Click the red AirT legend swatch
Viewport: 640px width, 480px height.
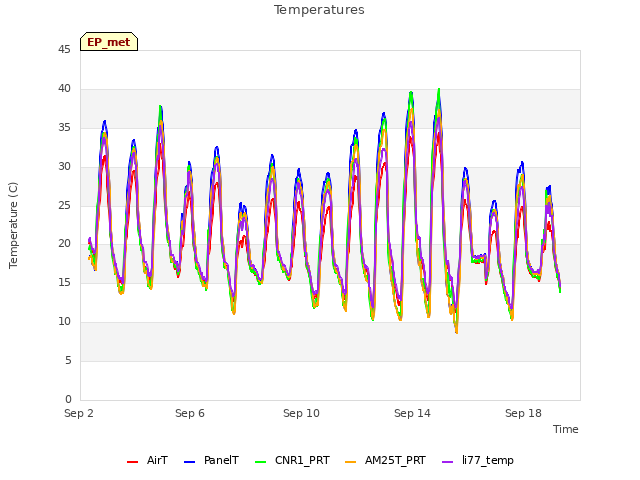132,462
